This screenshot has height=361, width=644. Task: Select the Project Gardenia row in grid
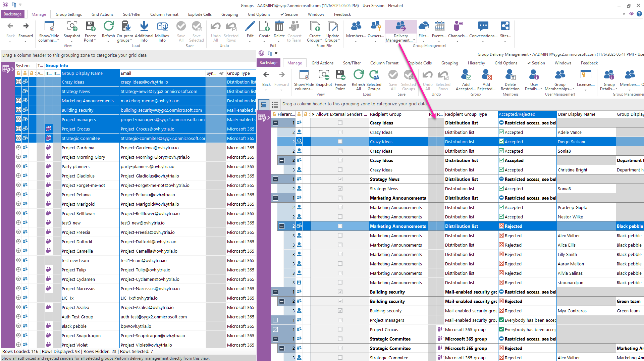click(x=78, y=148)
